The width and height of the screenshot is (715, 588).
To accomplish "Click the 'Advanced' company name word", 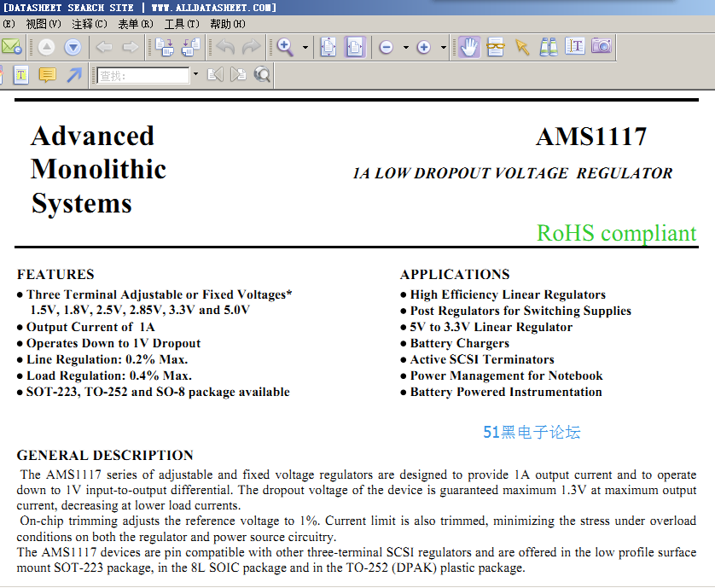I will tap(92, 136).
